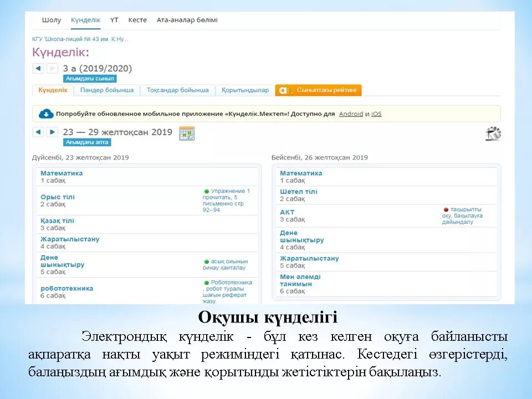Switch to the Тоқсандар бойынша tab

point(177,90)
